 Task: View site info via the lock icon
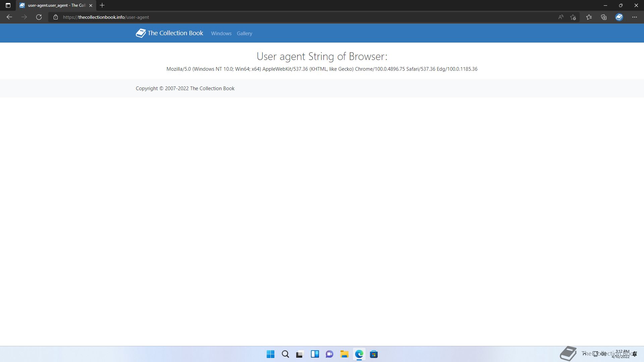coord(56,17)
